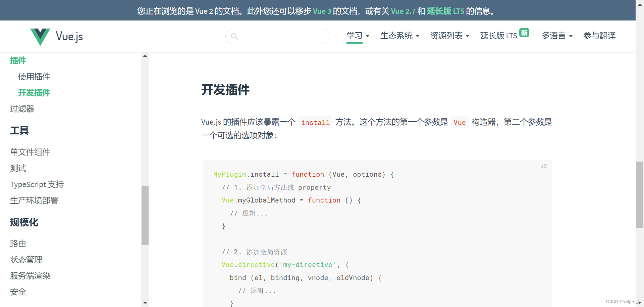Click the JS label in code block
This screenshot has width=644, height=307.
pos(544,166)
